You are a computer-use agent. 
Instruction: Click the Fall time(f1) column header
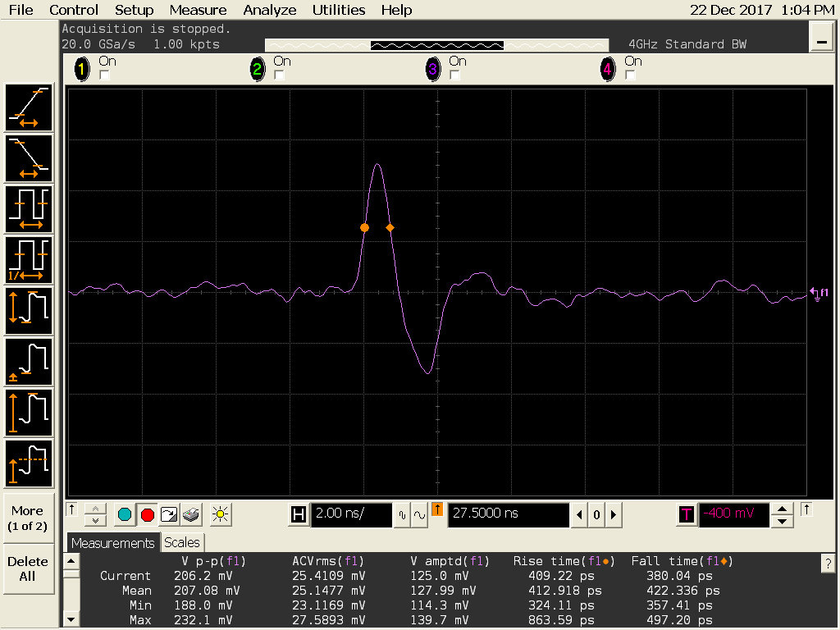(682, 561)
